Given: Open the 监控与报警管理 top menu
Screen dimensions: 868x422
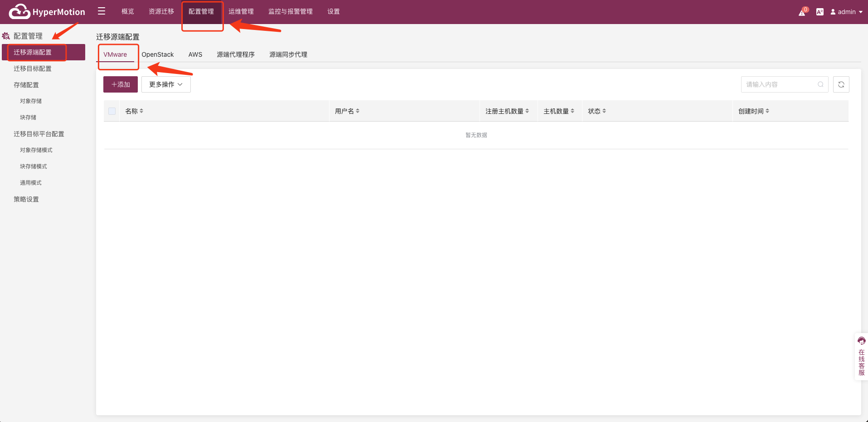Looking at the screenshot, I should (x=291, y=11).
